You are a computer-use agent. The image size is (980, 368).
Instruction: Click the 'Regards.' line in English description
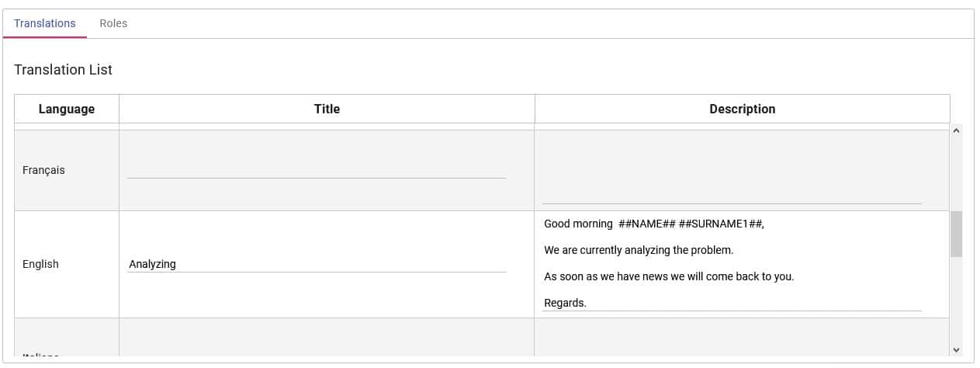(x=565, y=303)
